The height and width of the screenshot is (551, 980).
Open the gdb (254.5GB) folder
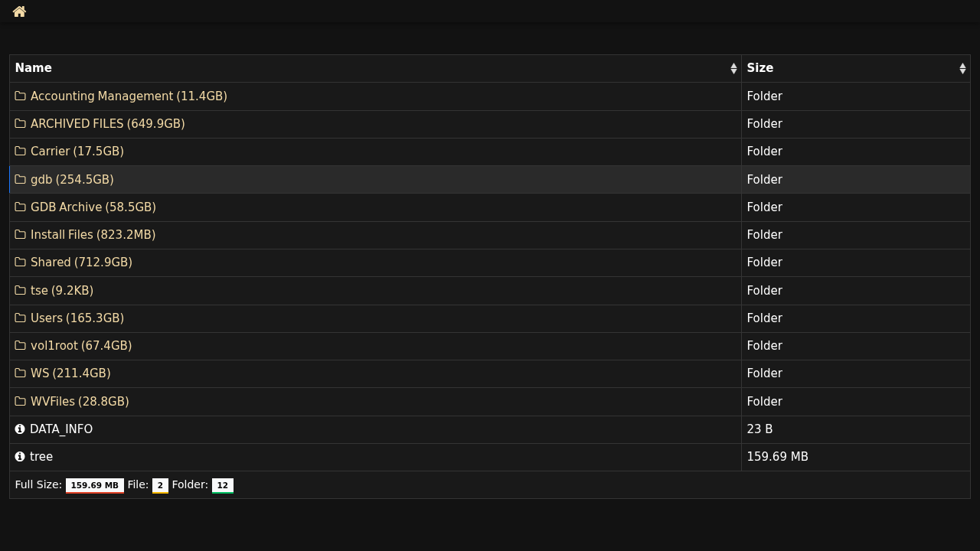(72, 180)
